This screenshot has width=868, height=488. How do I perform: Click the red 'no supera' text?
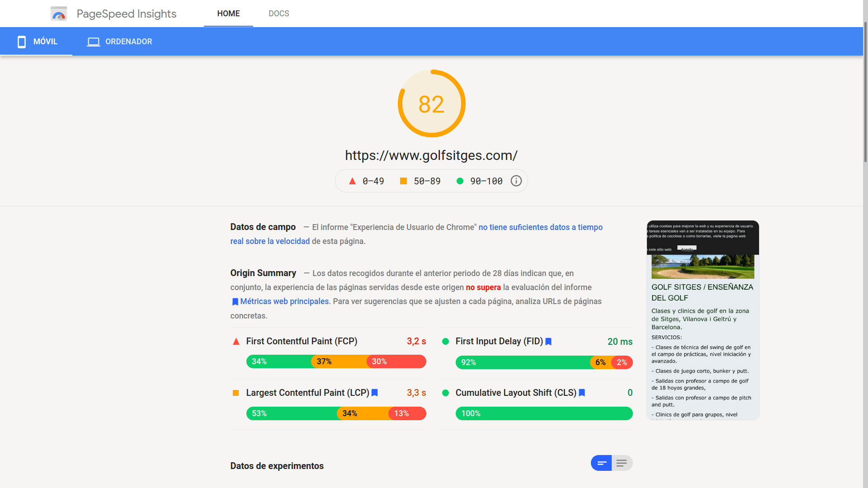483,287
